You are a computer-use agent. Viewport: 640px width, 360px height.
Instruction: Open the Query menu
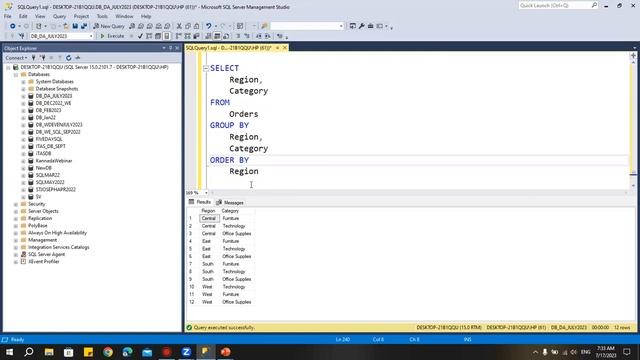click(59, 16)
